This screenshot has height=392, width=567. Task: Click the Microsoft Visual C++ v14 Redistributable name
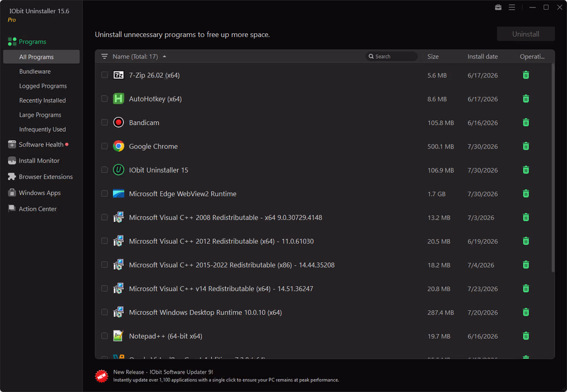coord(221,288)
